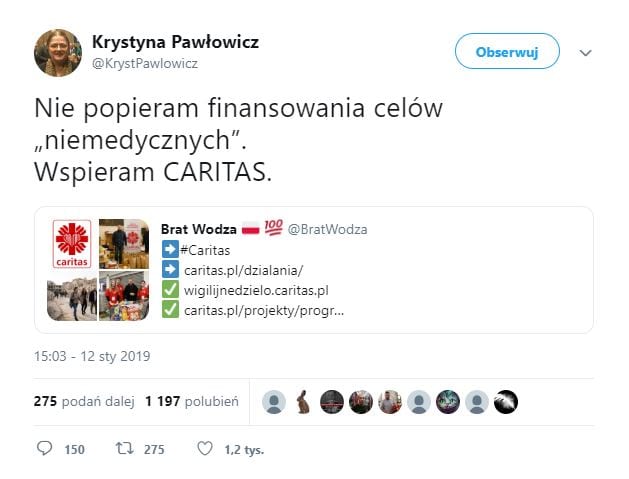Open the @KrystPawlowicz handle link
629x479 pixels.
(145, 63)
